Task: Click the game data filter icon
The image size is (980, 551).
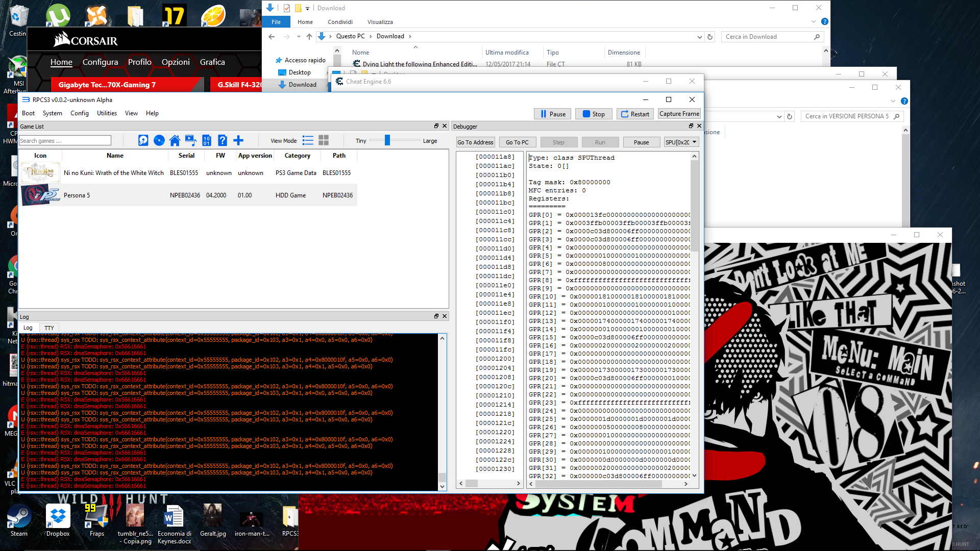Action: coord(206,140)
